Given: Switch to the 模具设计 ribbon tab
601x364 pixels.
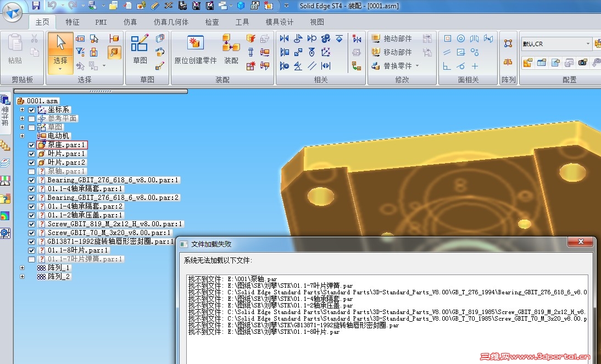Looking at the screenshot, I should coord(280,22).
